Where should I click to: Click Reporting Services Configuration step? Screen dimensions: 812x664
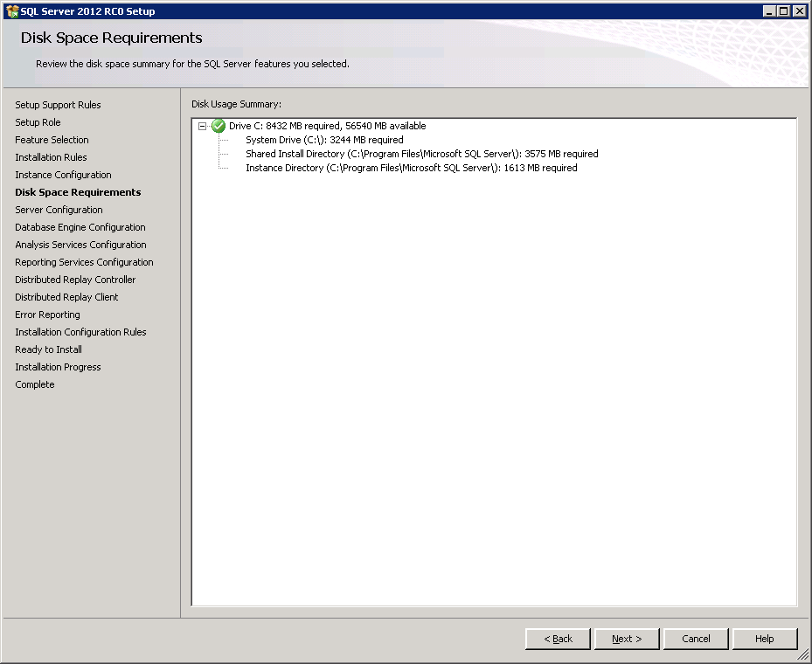84,262
